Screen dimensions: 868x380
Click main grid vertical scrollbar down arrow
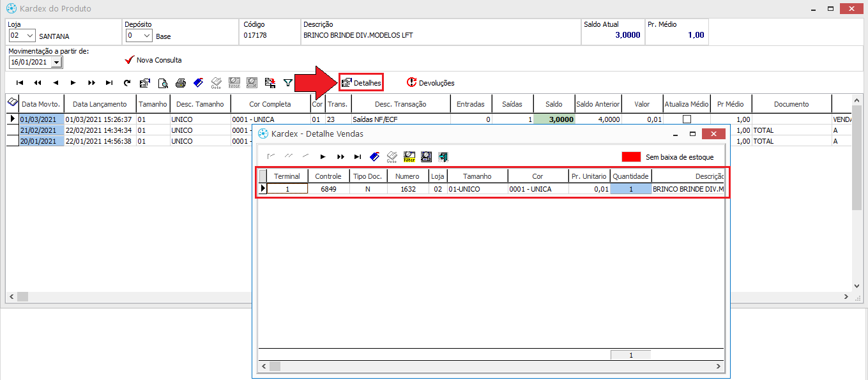(857, 286)
